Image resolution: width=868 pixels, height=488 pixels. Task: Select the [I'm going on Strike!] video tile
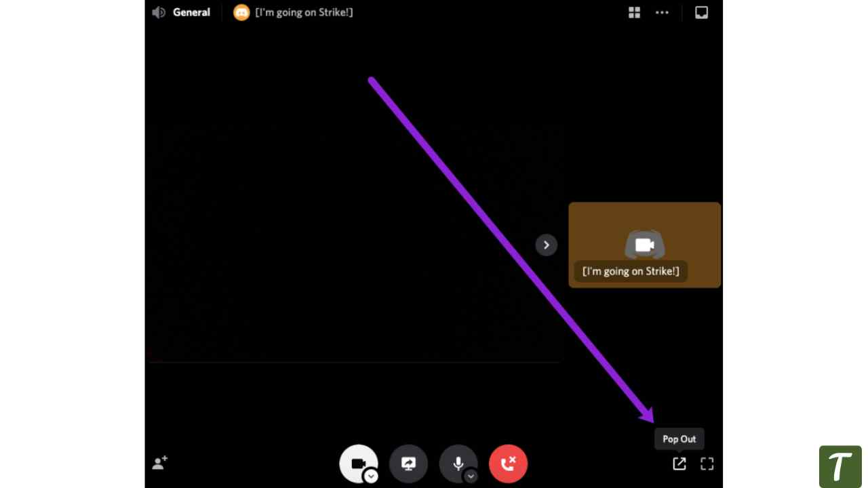pyautogui.click(x=645, y=245)
